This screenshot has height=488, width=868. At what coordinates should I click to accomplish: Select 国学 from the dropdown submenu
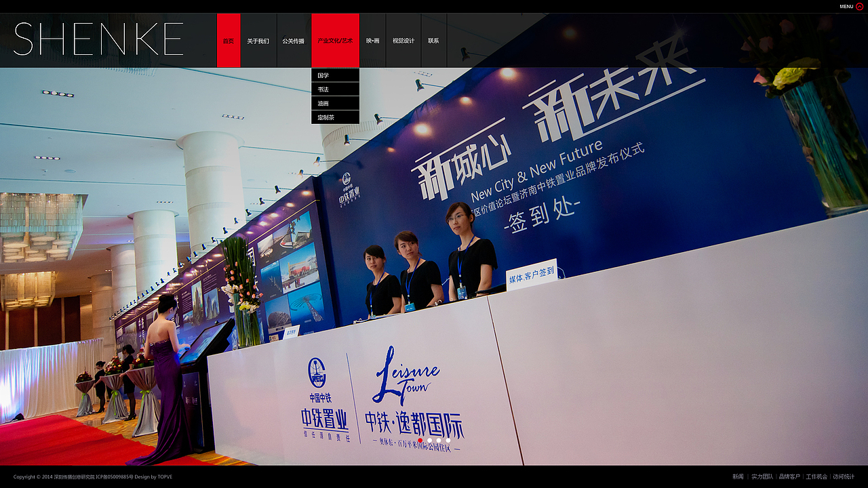(336, 75)
